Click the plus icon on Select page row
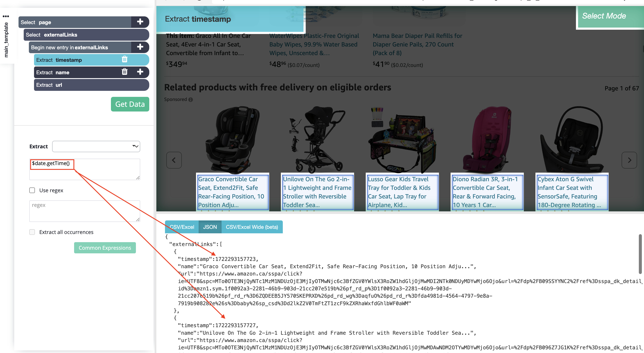644x353 pixels. click(140, 22)
